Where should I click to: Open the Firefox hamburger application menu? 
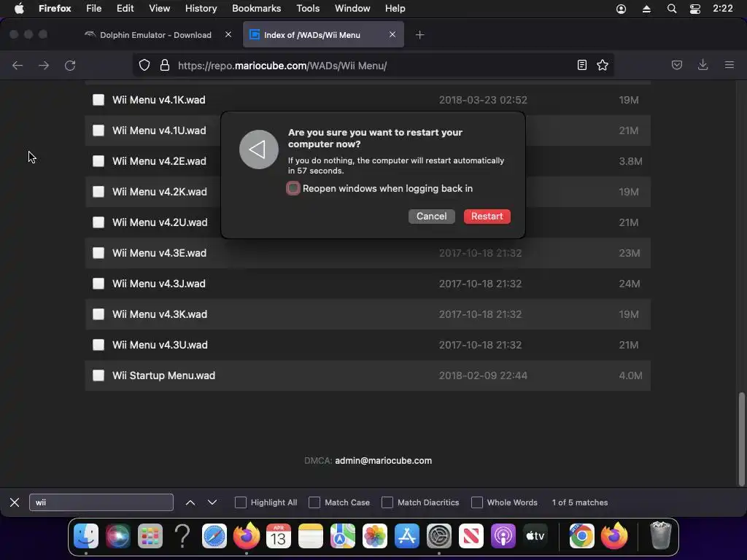click(x=729, y=65)
